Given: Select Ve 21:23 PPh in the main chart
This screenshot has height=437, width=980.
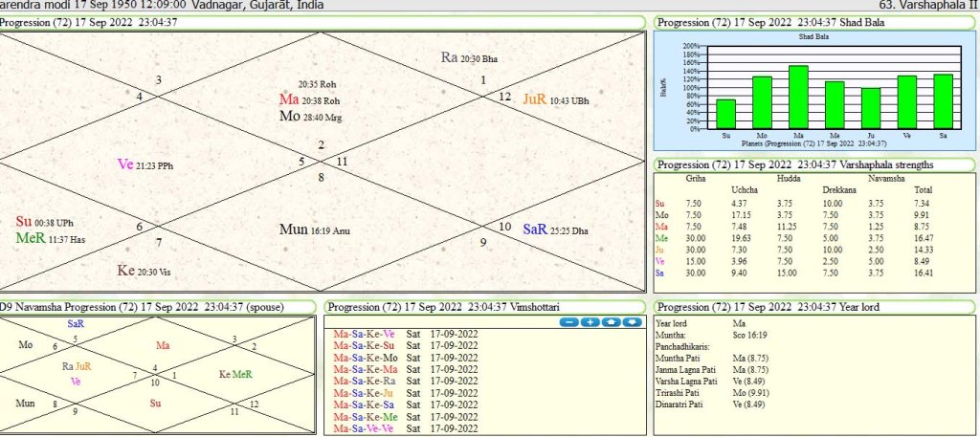Looking at the screenshot, I should (x=145, y=164).
